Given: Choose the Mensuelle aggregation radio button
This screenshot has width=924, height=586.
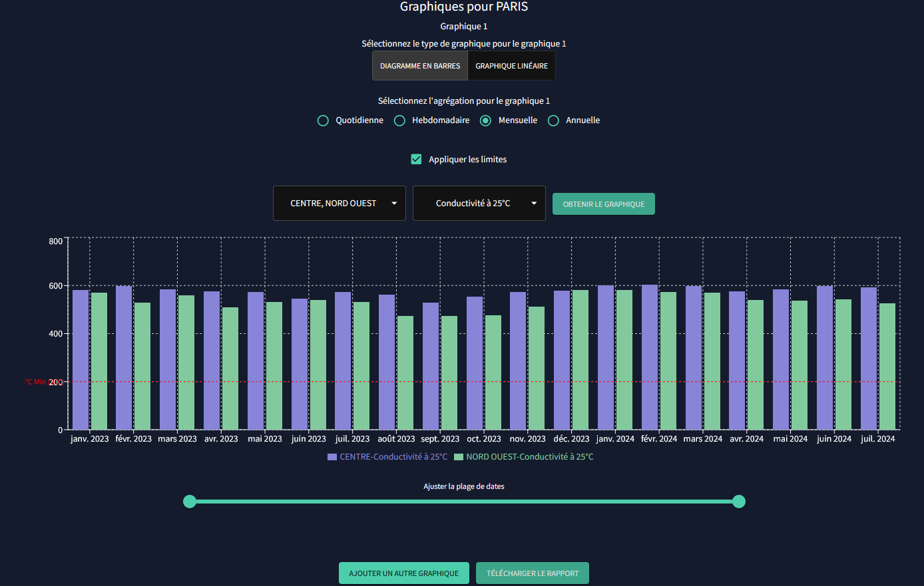Looking at the screenshot, I should click(486, 120).
